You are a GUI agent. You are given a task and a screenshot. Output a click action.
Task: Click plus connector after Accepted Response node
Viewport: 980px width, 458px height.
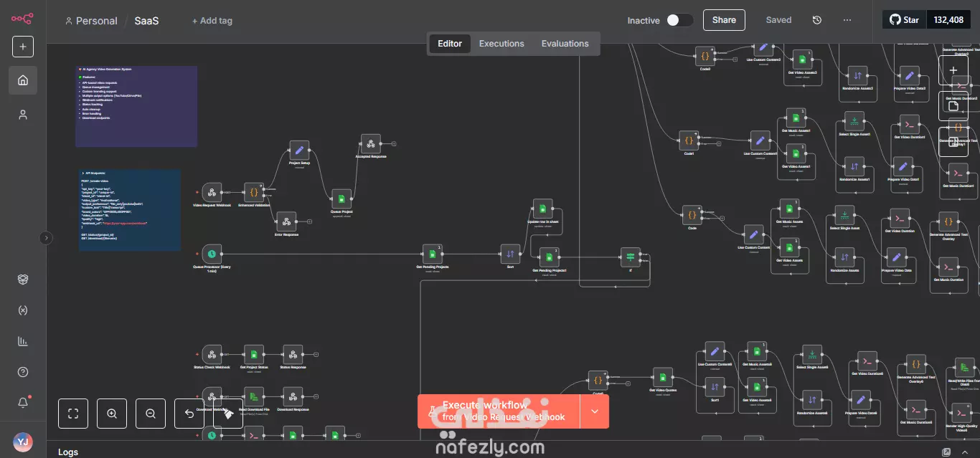tap(394, 144)
